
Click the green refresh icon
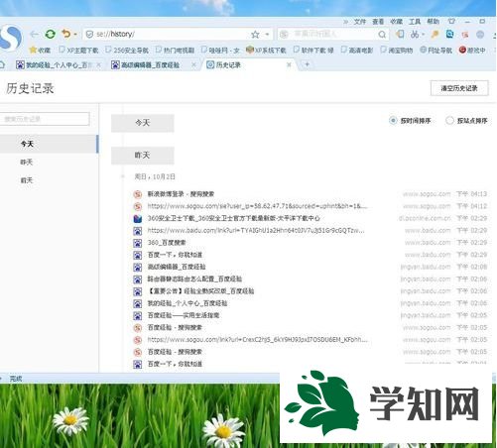tap(51, 34)
